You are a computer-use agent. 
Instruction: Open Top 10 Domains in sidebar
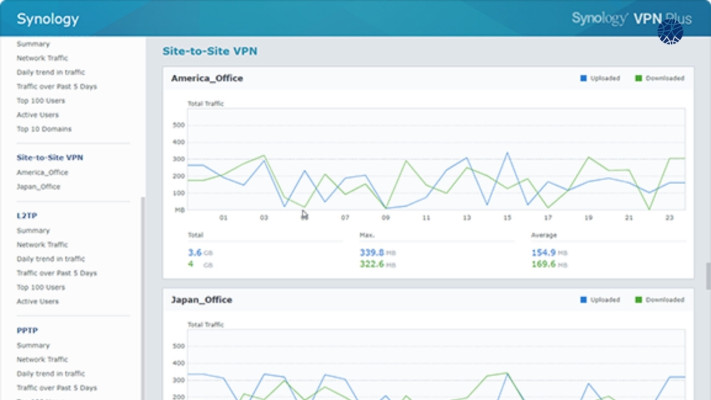pyautogui.click(x=44, y=129)
